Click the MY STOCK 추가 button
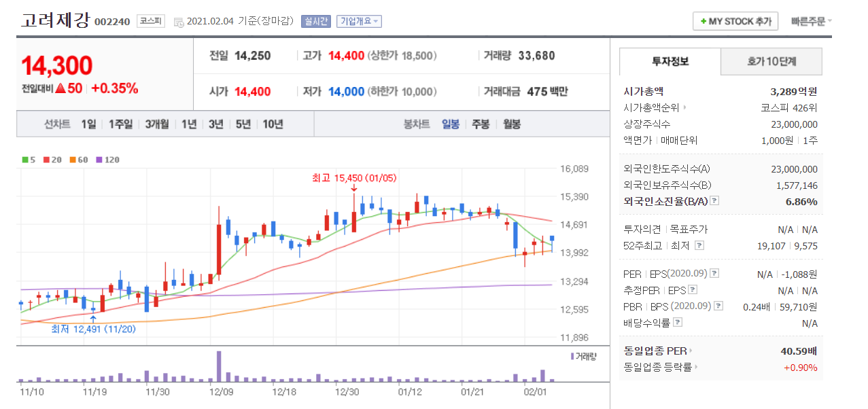 click(735, 21)
